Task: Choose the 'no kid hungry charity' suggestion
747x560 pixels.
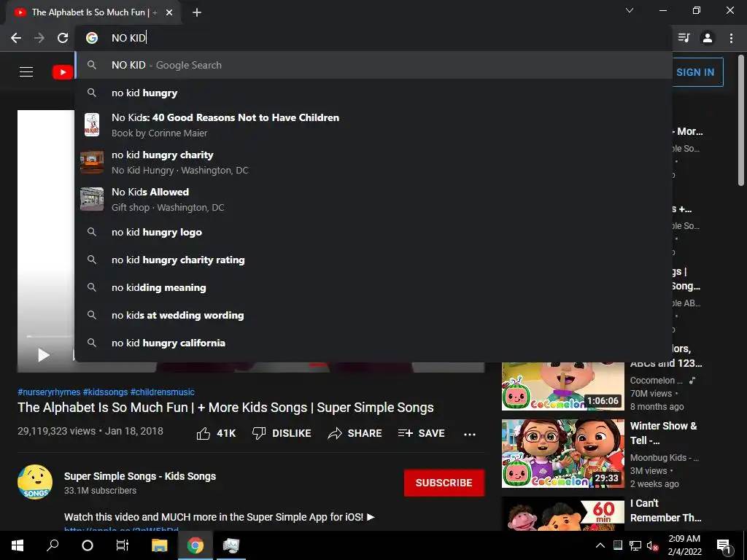Action: 373,162
